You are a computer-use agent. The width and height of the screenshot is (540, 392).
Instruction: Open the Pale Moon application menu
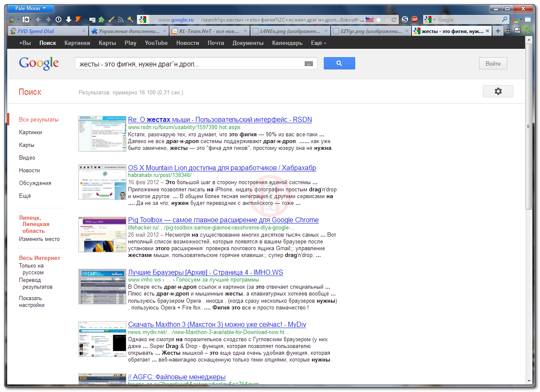(x=31, y=8)
